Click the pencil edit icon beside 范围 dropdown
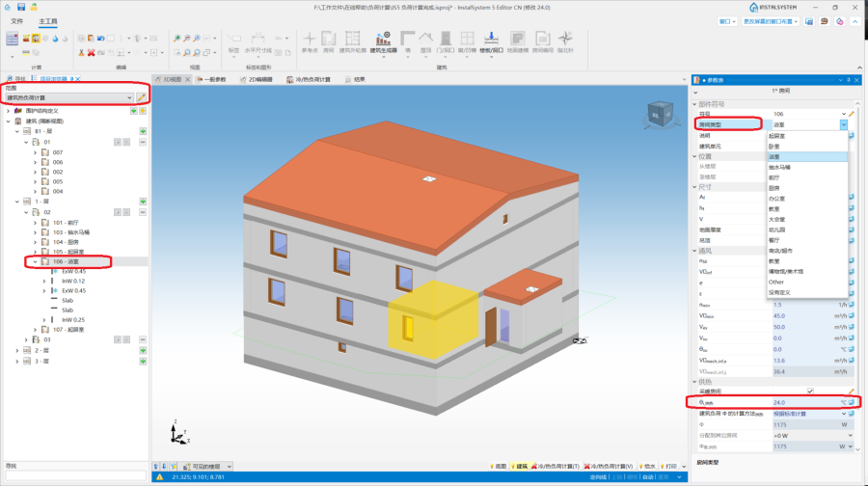868x486 pixels. pyautogui.click(x=142, y=97)
